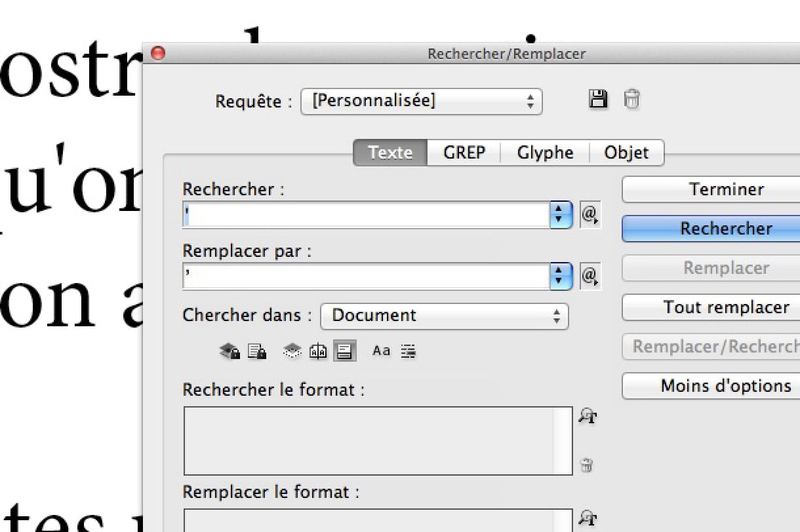This screenshot has height=532, width=800.
Task: Click the Terminer button
Action: click(x=711, y=189)
